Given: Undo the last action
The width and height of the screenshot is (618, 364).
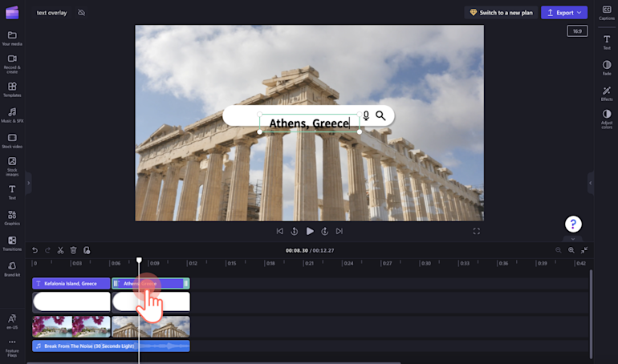Looking at the screenshot, I should [35, 250].
